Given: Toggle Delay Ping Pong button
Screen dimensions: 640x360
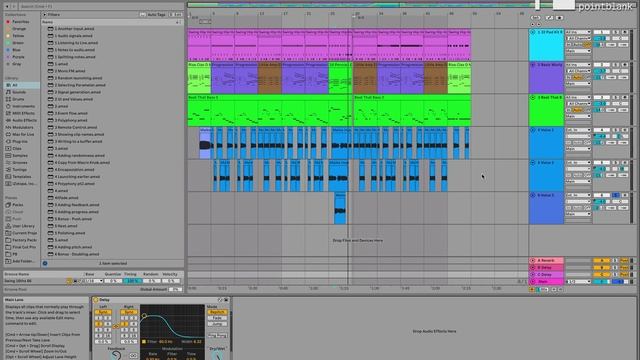Looking at the screenshot, I should click(217, 336).
